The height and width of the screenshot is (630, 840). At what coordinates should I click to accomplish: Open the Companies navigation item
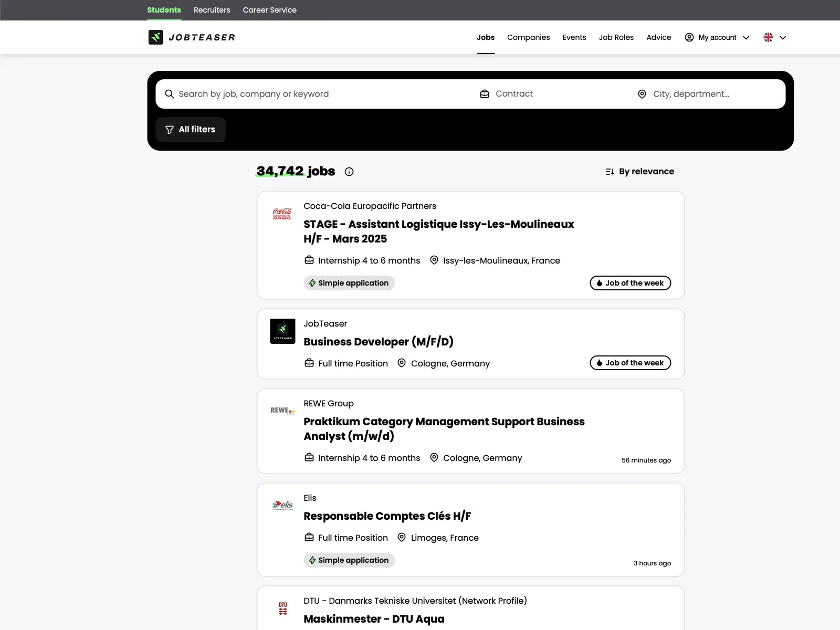[x=529, y=37]
